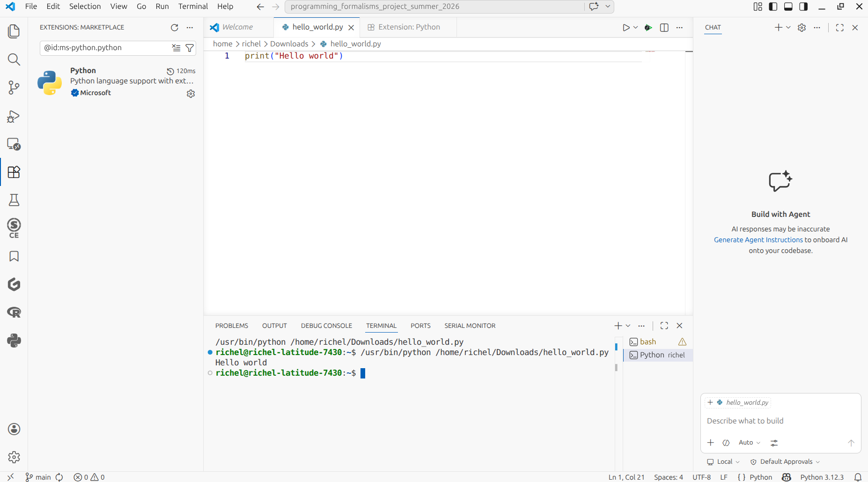
Task: Expand new chat dropdown arrow
Action: tap(788, 28)
